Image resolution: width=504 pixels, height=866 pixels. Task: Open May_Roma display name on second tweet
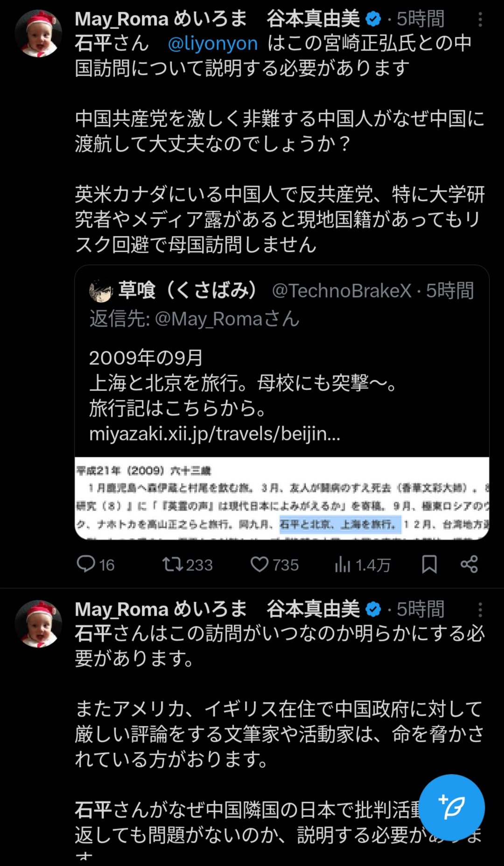pos(217,609)
